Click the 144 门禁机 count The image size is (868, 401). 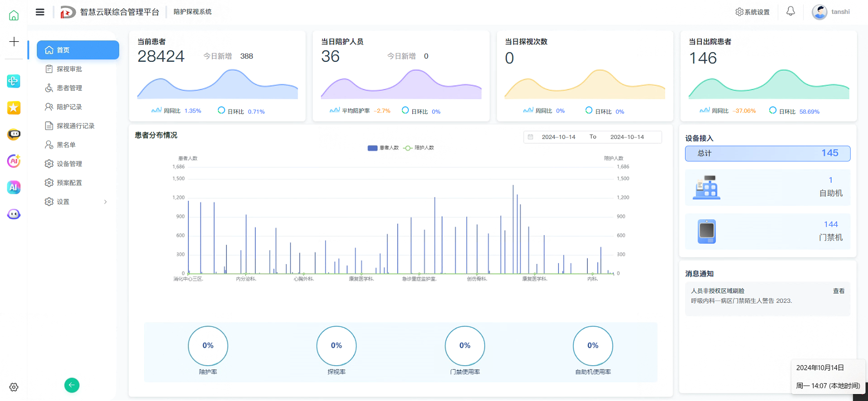pyautogui.click(x=831, y=225)
